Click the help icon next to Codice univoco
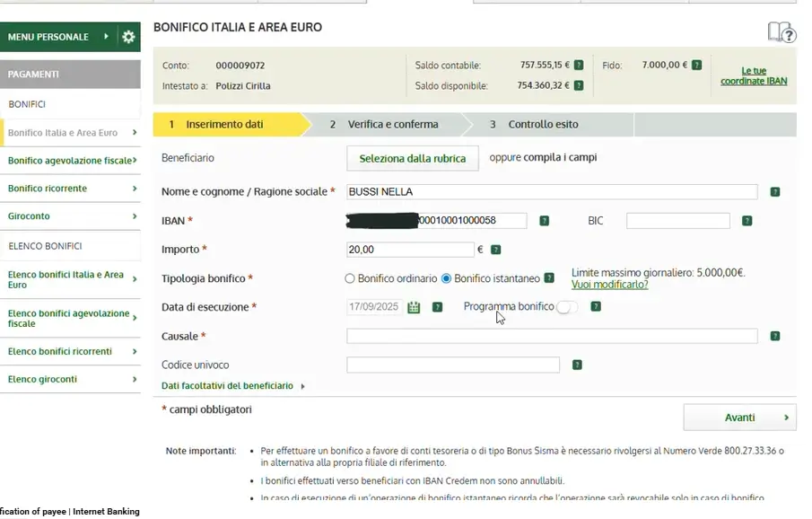 pyautogui.click(x=576, y=365)
